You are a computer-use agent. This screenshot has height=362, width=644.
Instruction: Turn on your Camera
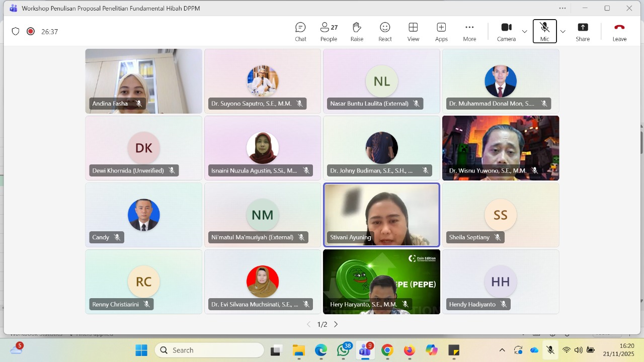(506, 31)
